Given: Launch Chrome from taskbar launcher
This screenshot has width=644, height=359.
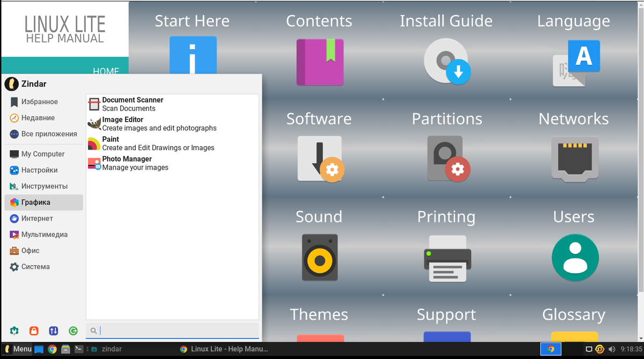Looking at the screenshot, I should (x=52, y=349).
